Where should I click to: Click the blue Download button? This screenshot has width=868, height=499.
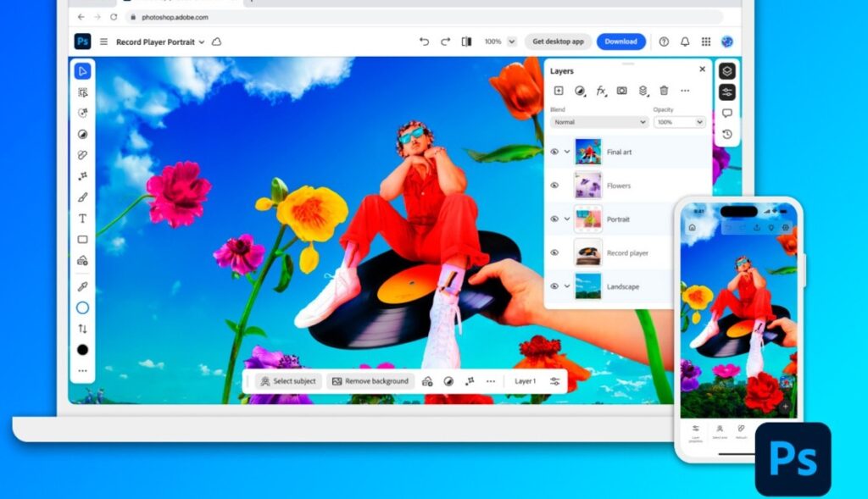point(620,41)
